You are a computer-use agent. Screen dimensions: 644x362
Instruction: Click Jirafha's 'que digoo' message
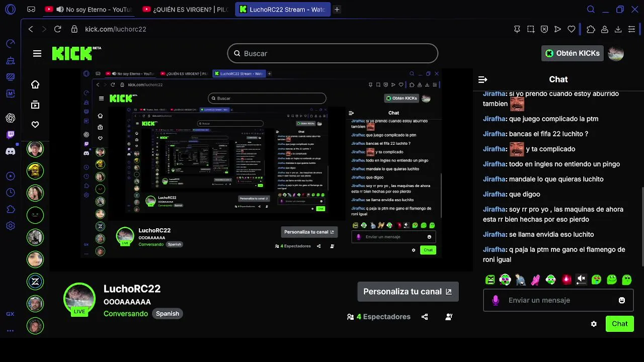tap(511, 194)
